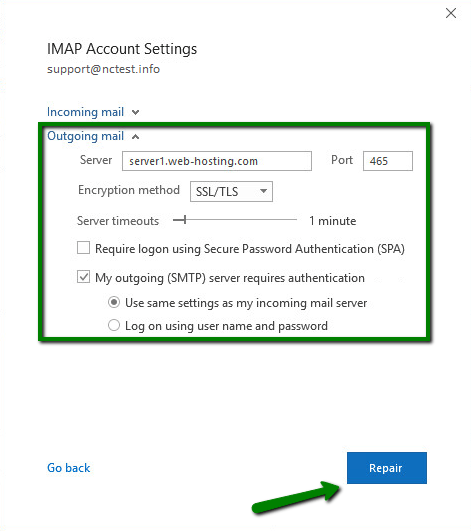Click the Go back link
The width and height of the screenshot is (471, 531).
coord(68,468)
